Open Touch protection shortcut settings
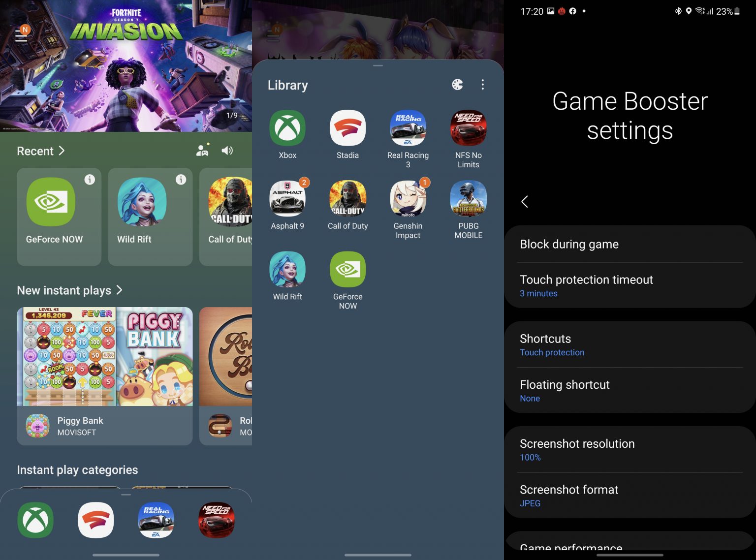This screenshot has width=756, height=560. [630, 344]
